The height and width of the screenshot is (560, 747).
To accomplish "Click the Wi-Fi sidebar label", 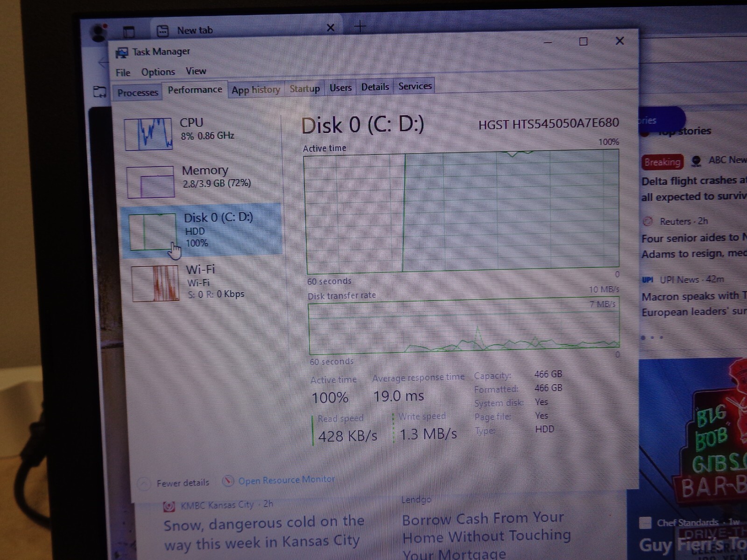I will (200, 269).
